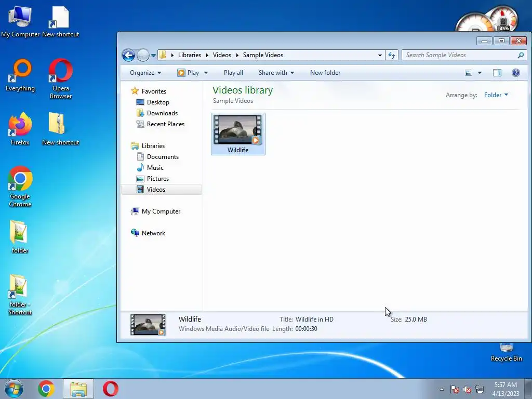Image resolution: width=532 pixels, height=399 pixels.
Task: Launch Opera from the taskbar
Action: click(x=110, y=389)
